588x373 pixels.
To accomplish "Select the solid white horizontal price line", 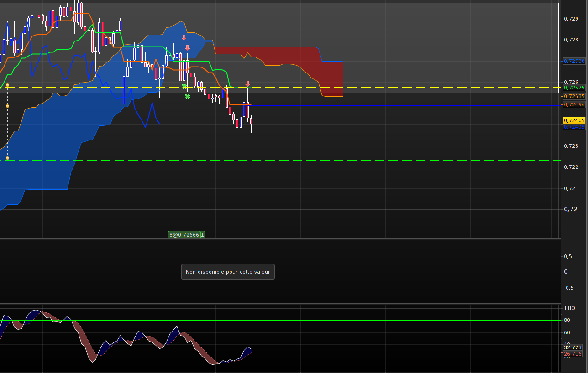I will [279, 93].
